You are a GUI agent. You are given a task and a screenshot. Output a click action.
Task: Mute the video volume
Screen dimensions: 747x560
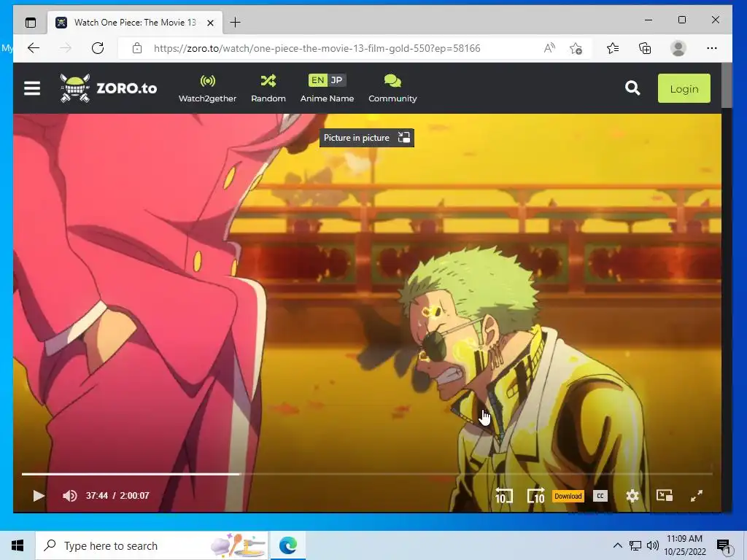tap(69, 496)
